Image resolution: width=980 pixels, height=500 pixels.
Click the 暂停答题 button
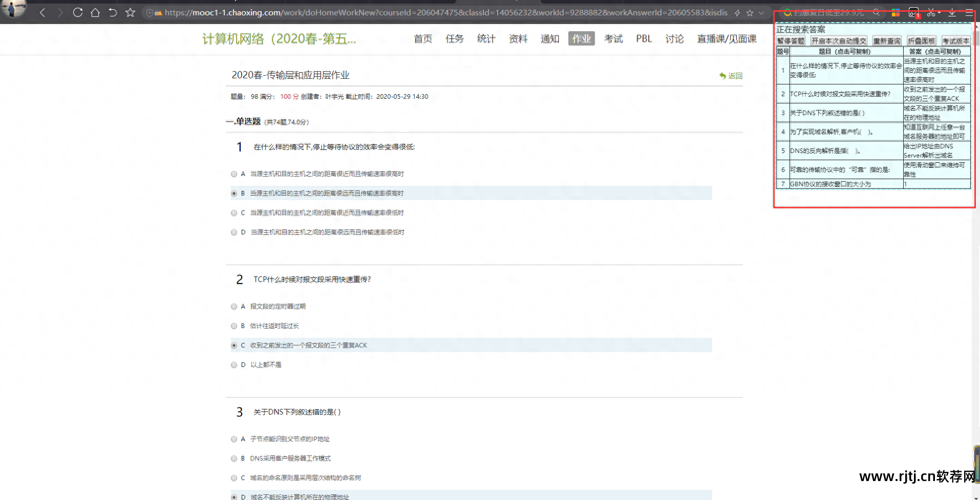pyautogui.click(x=791, y=41)
